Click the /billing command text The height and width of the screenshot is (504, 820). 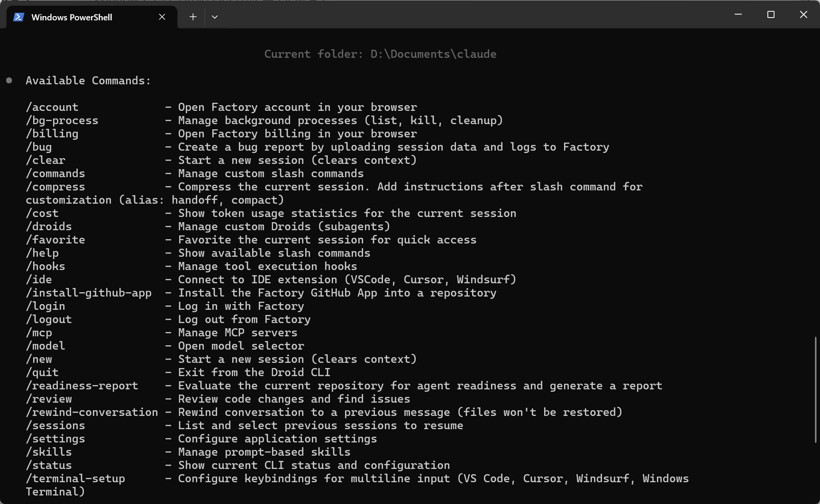click(x=52, y=134)
